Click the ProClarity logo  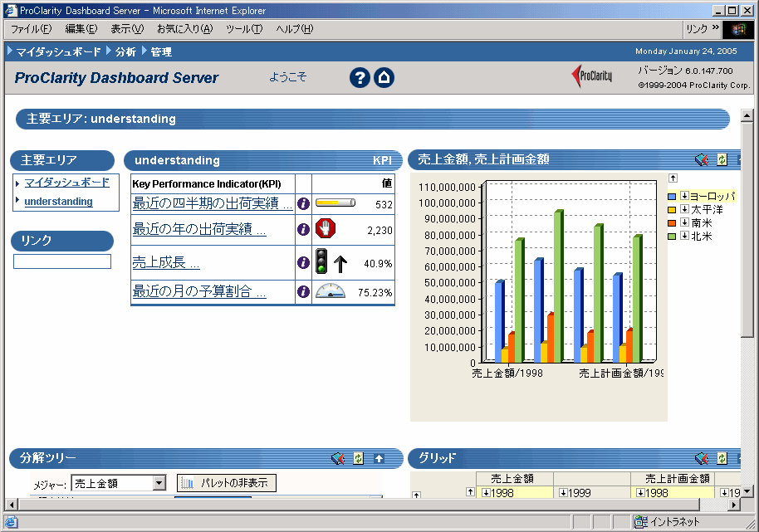[592, 76]
